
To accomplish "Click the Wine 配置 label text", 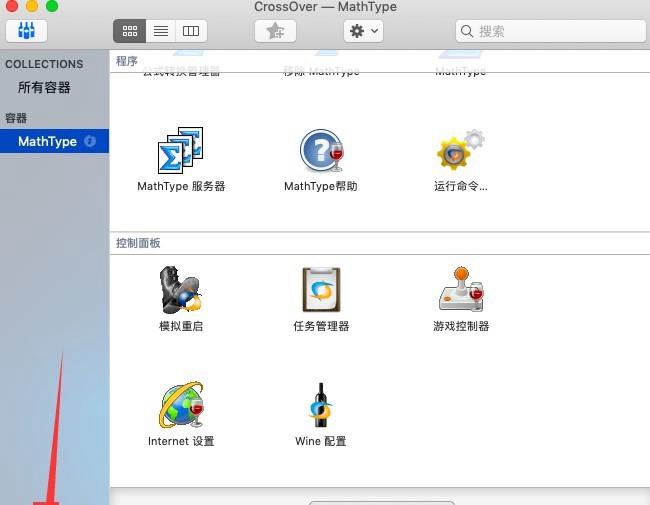I will [320, 441].
